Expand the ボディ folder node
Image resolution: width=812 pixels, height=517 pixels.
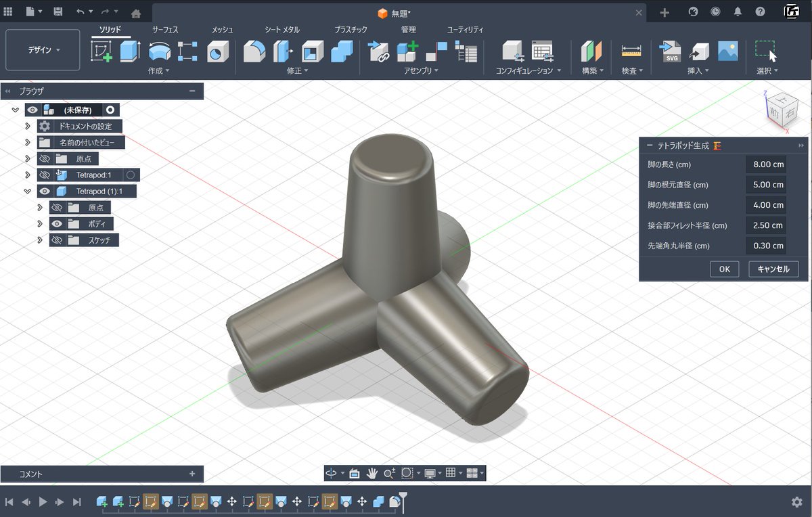(x=40, y=224)
